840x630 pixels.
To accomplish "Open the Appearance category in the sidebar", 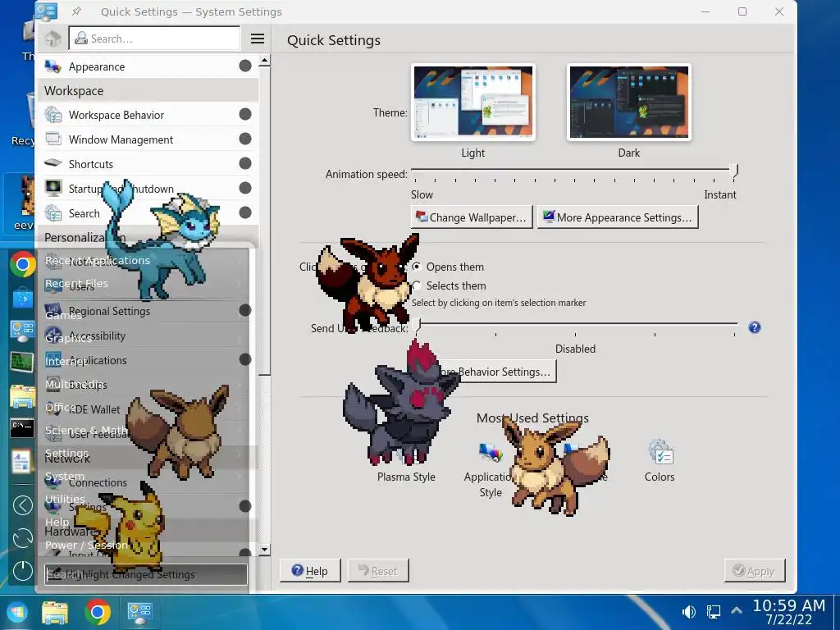I will tap(147, 66).
